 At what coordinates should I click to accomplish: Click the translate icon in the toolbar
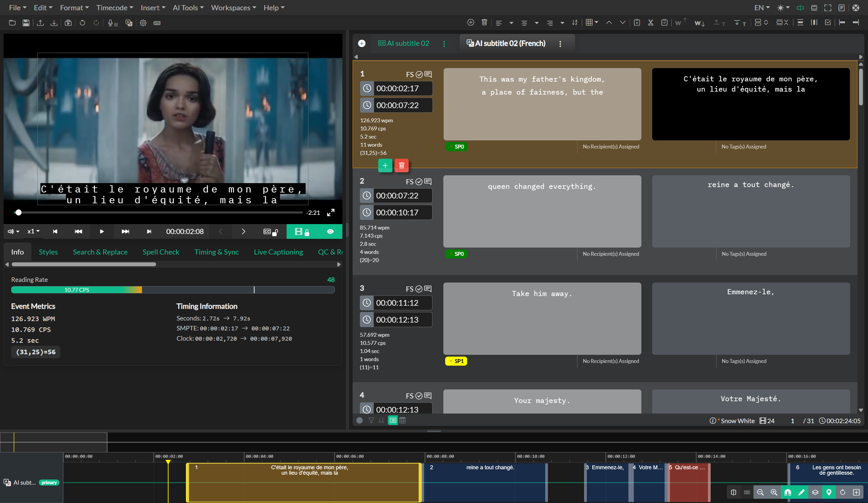pyautogui.click(x=129, y=23)
